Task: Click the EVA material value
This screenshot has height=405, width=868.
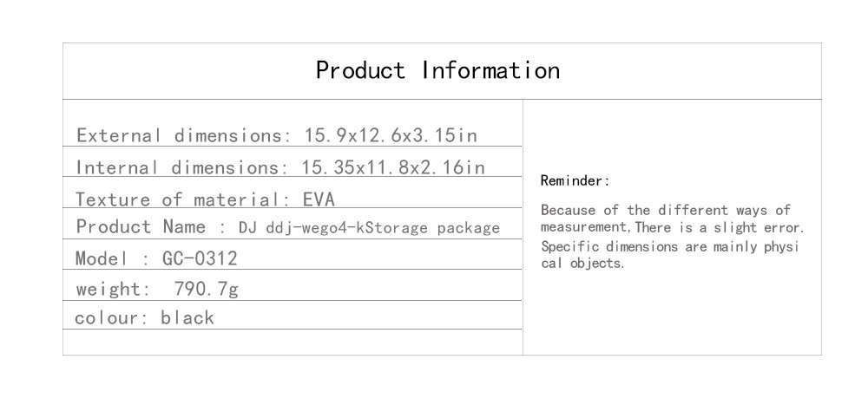Action: pos(319,199)
